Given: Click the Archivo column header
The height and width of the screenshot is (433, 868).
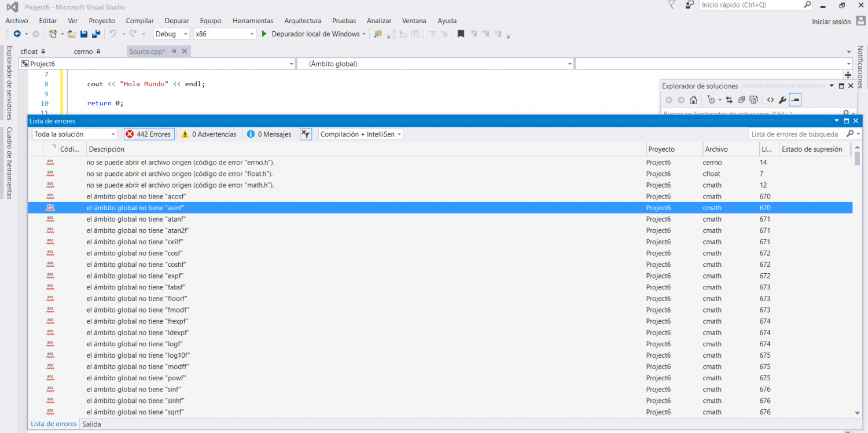Looking at the screenshot, I should click(x=730, y=149).
